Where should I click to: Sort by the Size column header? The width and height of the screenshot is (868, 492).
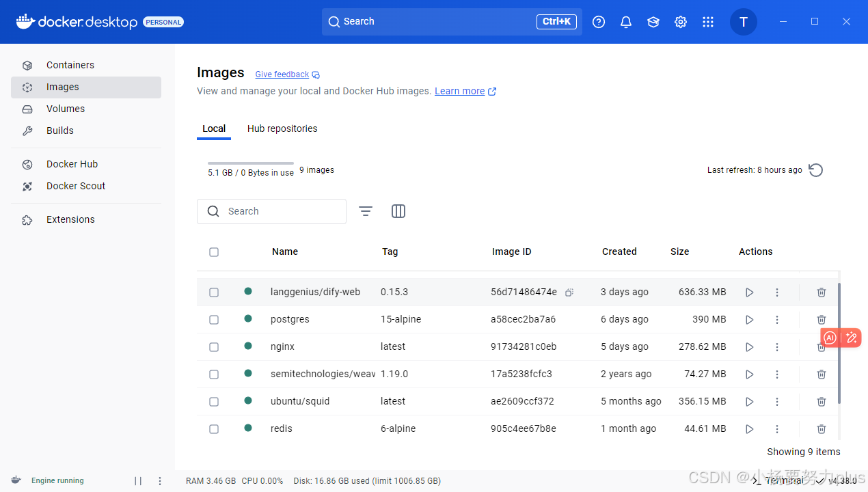pos(679,251)
